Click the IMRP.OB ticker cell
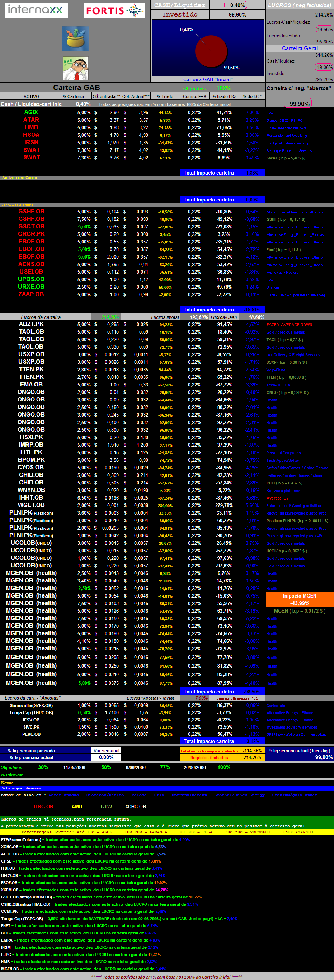Viewport: 334px width, 980px height. pos(31,445)
